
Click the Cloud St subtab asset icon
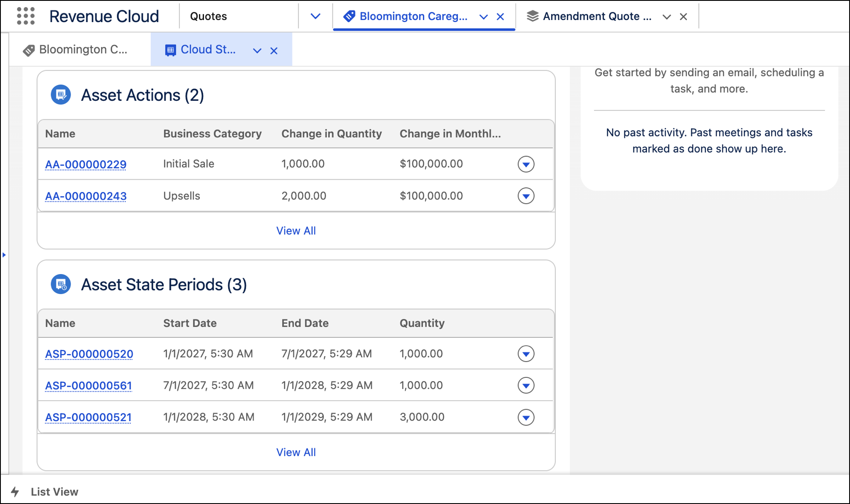click(x=170, y=50)
